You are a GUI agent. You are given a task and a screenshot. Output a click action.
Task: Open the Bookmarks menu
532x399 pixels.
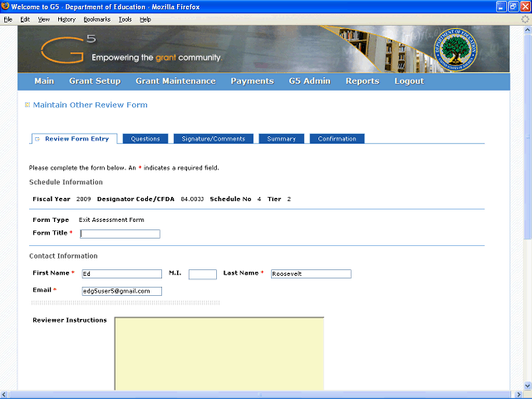click(97, 19)
